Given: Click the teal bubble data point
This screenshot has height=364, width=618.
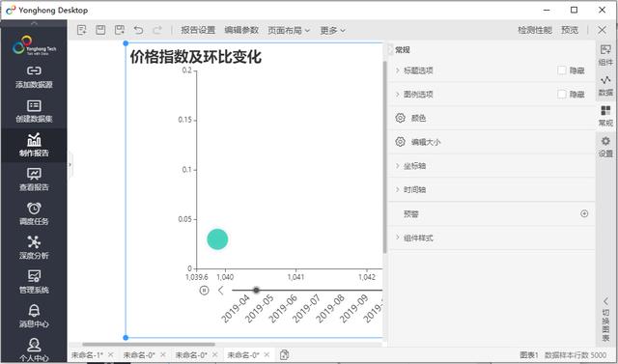Looking at the screenshot, I should pos(217,239).
